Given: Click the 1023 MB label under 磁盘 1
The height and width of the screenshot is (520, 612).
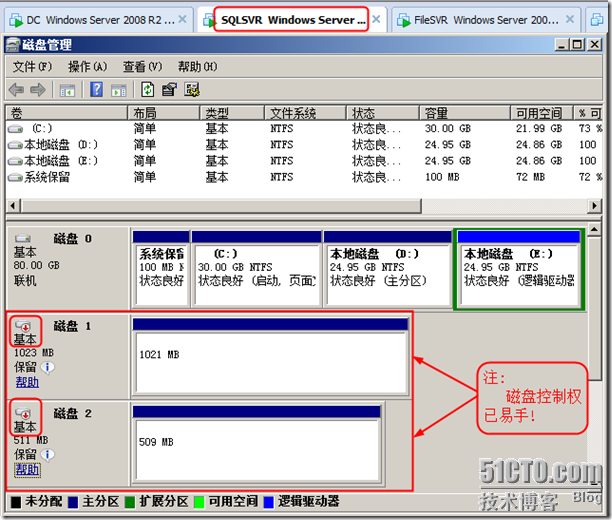Looking at the screenshot, I should click(34, 353).
